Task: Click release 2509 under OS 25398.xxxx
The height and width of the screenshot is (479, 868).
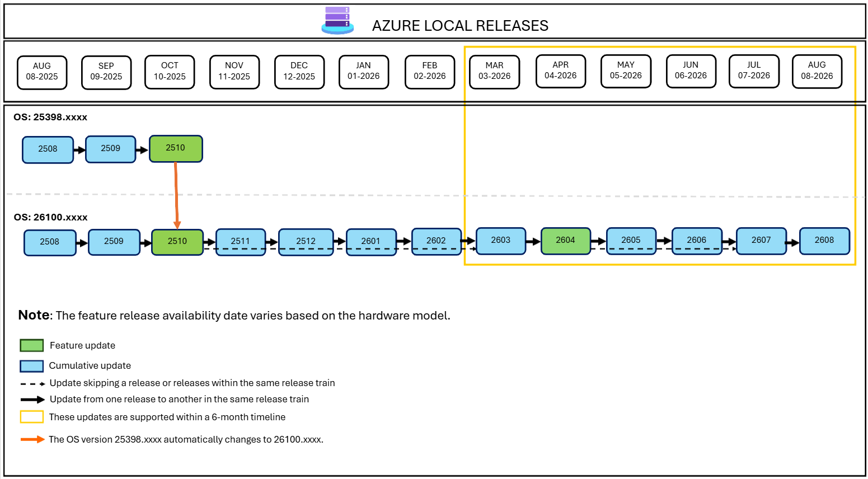Action: click(110, 149)
